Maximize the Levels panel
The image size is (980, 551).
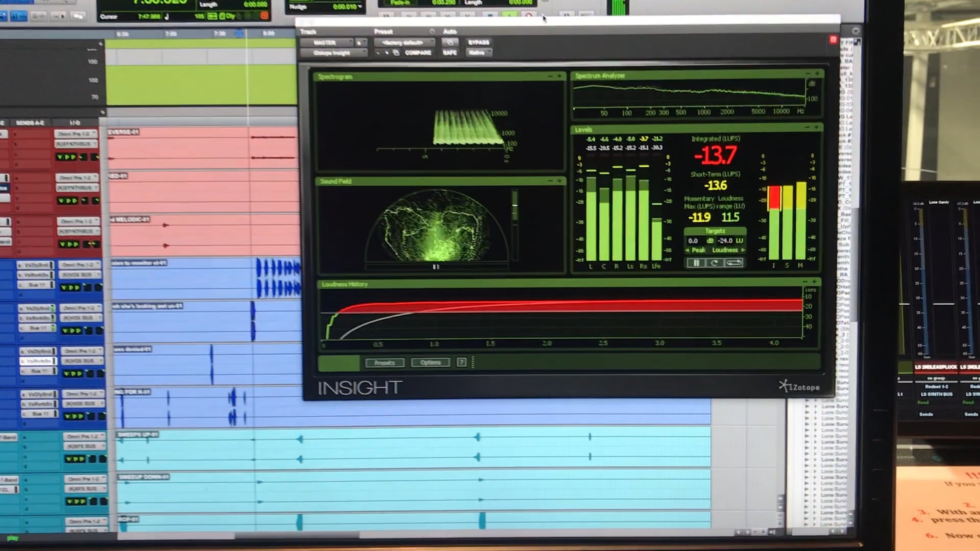point(816,128)
